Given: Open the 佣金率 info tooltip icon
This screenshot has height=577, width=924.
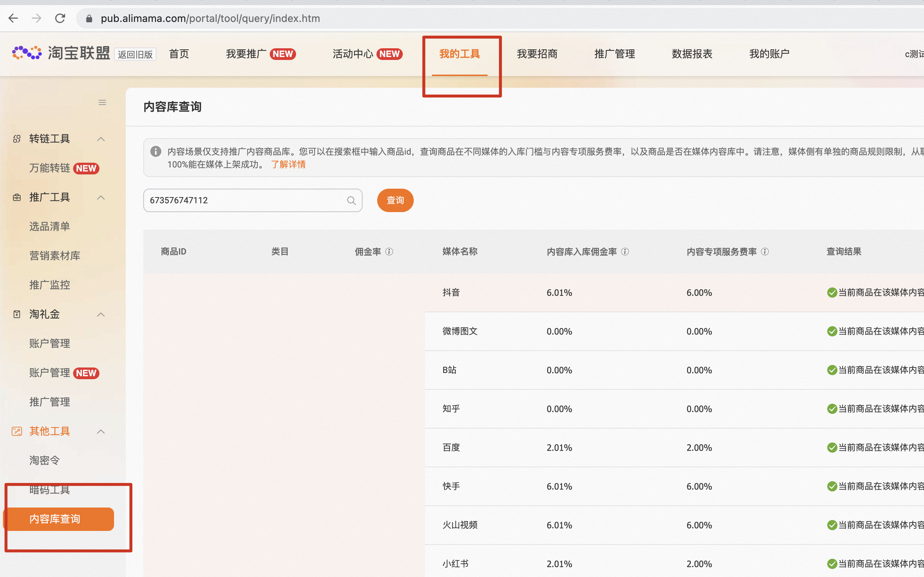Looking at the screenshot, I should point(389,252).
